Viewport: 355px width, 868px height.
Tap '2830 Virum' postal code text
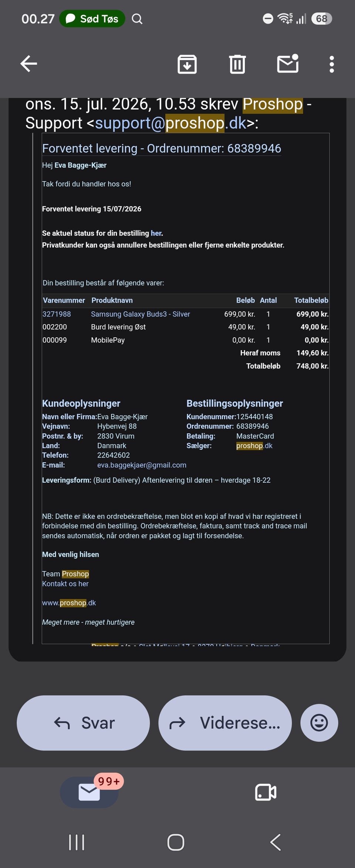pos(116,436)
